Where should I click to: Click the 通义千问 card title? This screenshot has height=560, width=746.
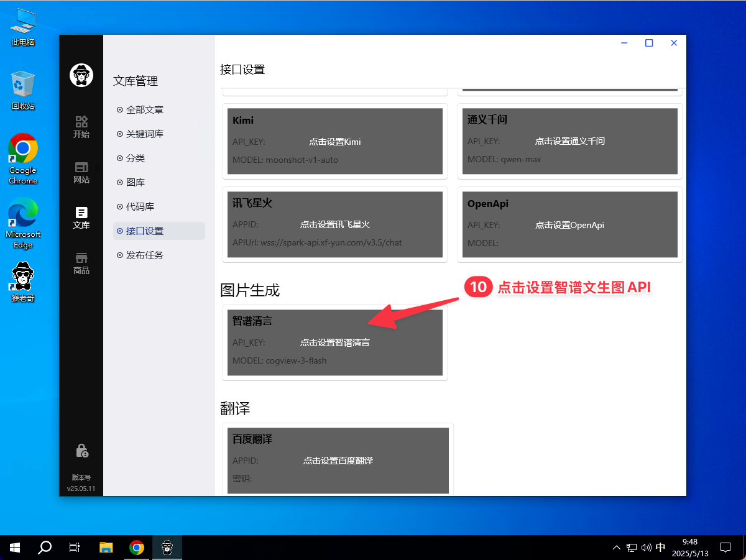coord(487,120)
